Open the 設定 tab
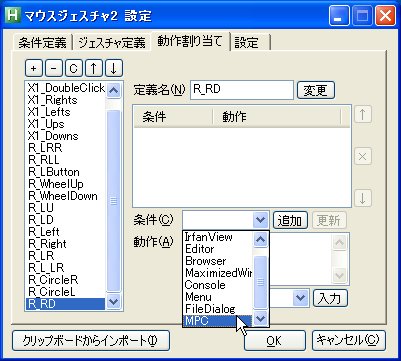This screenshot has height=361, width=401. (250, 43)
